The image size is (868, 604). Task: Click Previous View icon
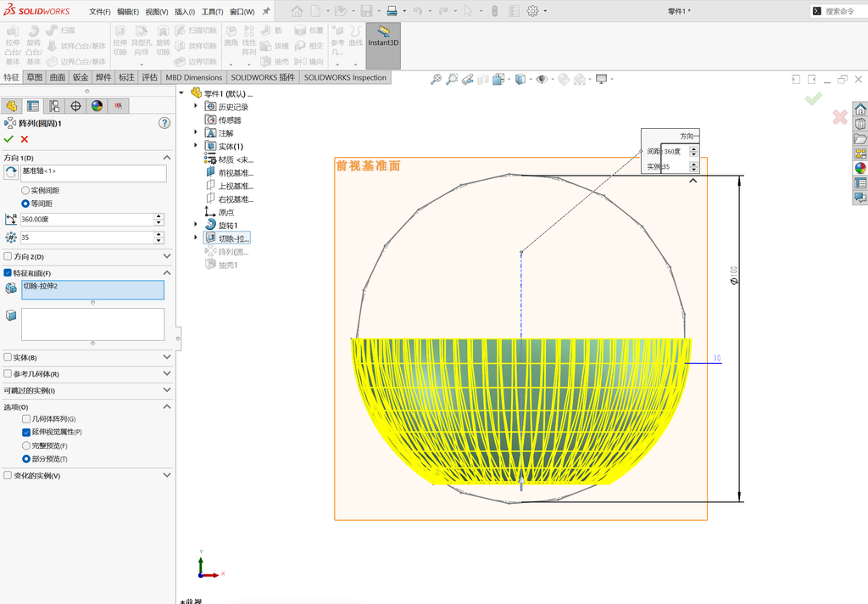click(468, 79)
